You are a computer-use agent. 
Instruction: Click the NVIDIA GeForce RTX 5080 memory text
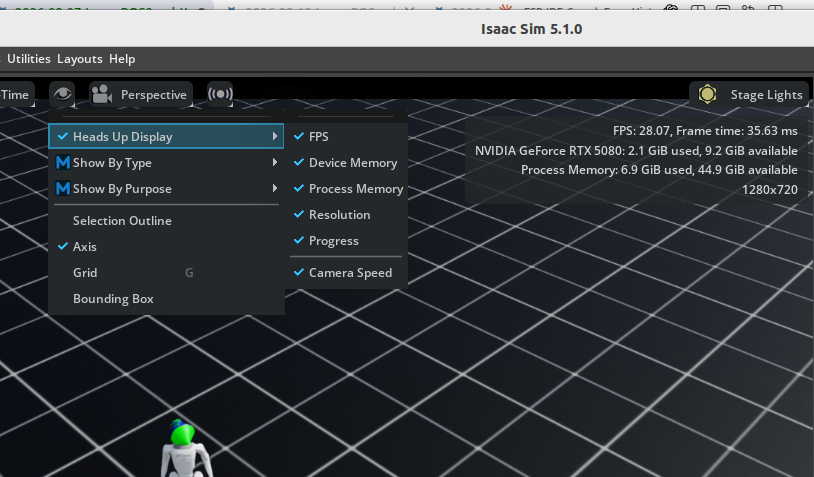[636, 151]
